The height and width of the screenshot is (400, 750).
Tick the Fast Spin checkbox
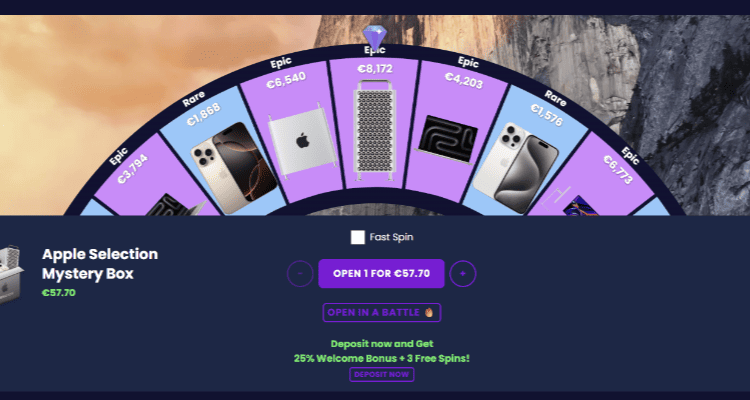[x=357, y=237]
